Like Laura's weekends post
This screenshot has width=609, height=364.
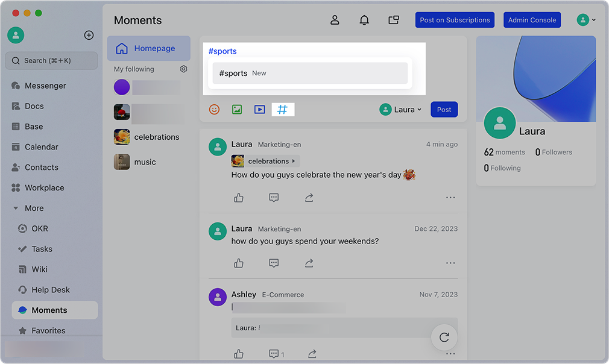(x=239, y=263)
